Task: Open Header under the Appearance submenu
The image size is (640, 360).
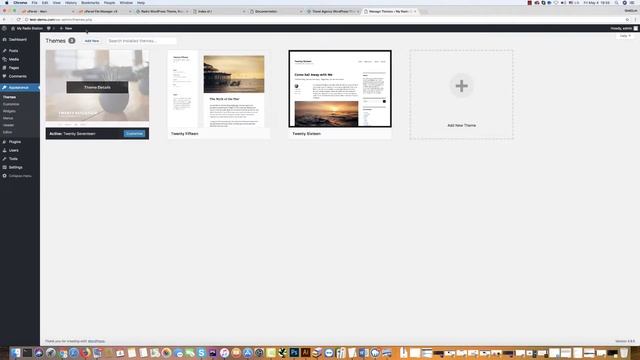Action: pyautogui.click(x=9, y=125)
